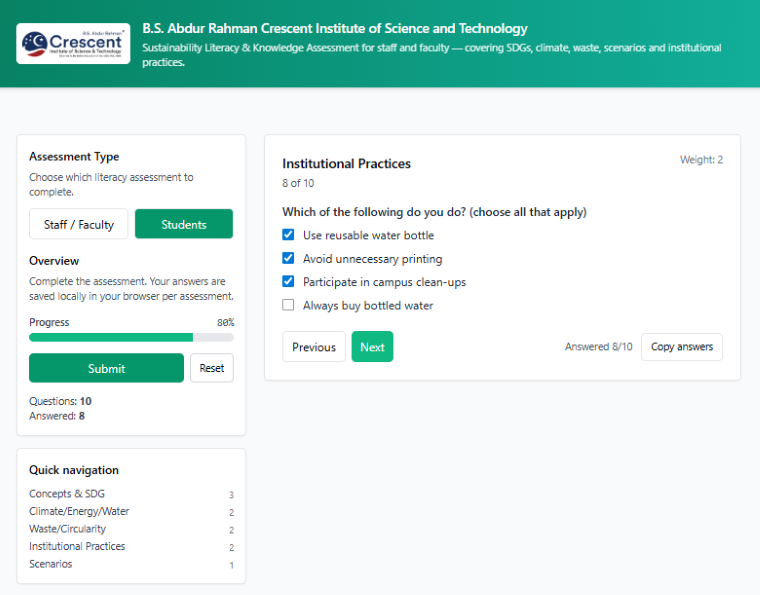Jump to Concepts & SDG section

tap(67, 494)
